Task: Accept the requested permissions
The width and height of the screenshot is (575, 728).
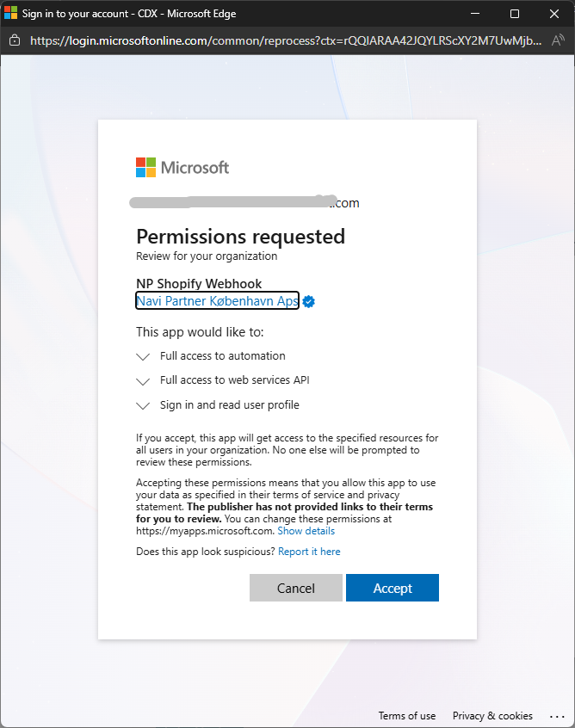Action: click(x=393, y=588)
